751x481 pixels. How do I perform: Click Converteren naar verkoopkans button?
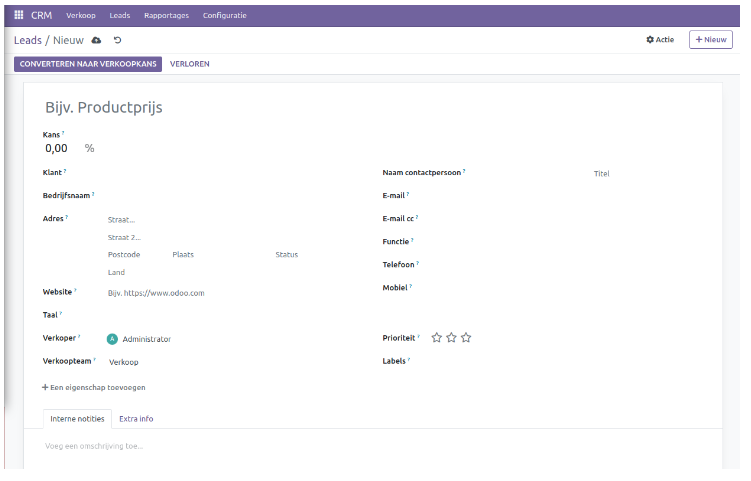[x=88, y=64]
